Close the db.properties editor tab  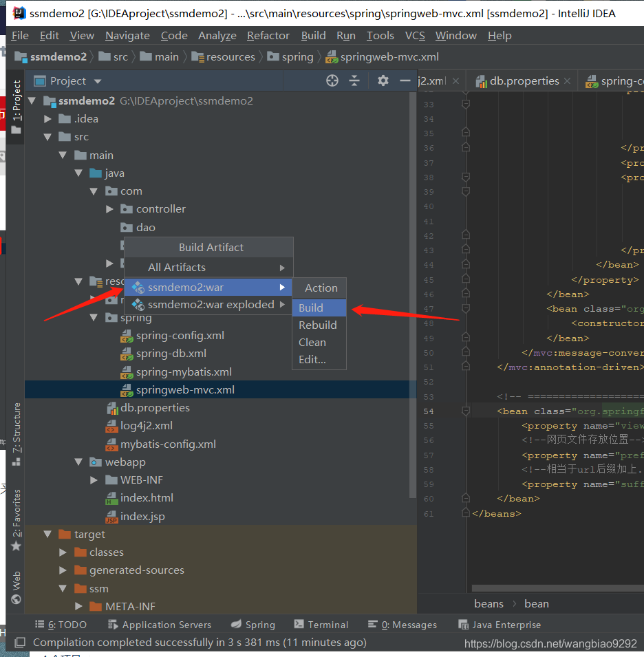coord(568,81)
